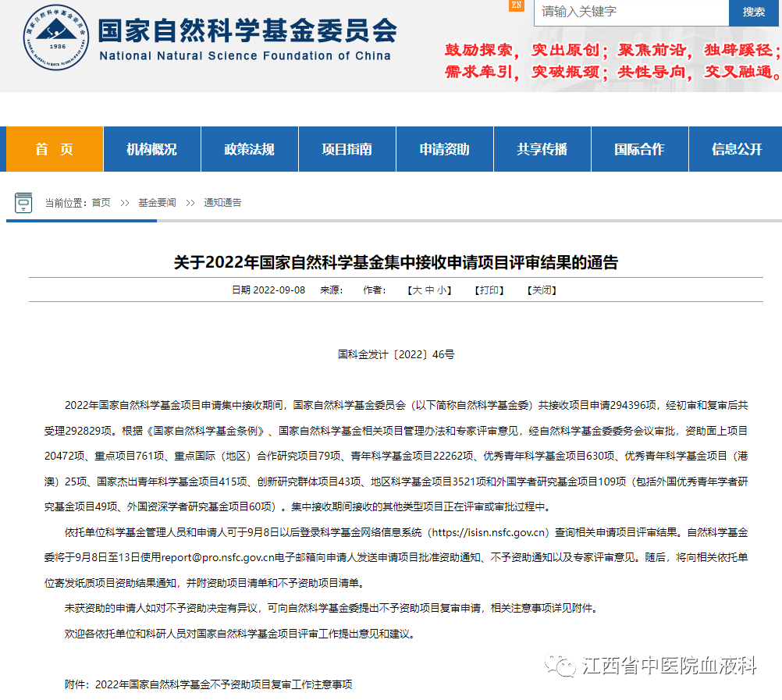Open the 附件 复审工作注意事项 attachment link
The height and width of the screenshot is (700, 782).
click(223, 684)
